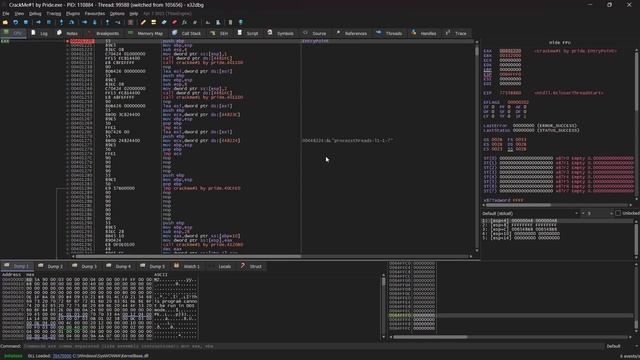Screen dimensions: 640x360
Task: Open the Breakpoints tab
Action: (x=104, y=33)
